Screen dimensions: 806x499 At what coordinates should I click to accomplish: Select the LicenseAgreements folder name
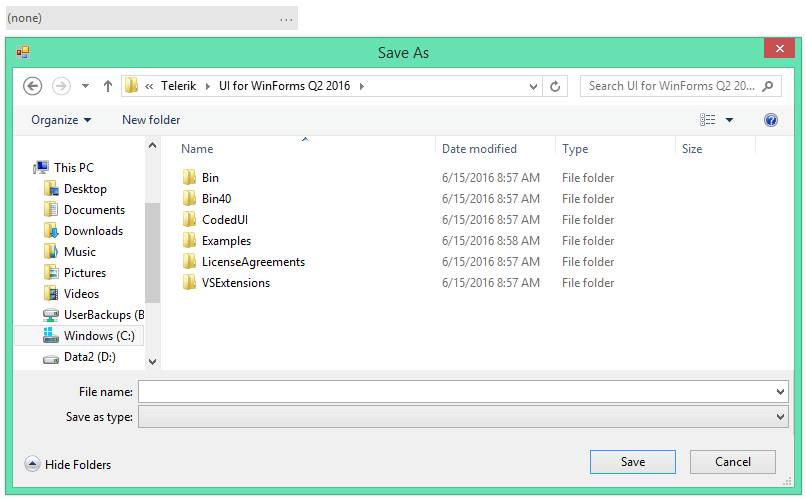(x=253, y=262)
